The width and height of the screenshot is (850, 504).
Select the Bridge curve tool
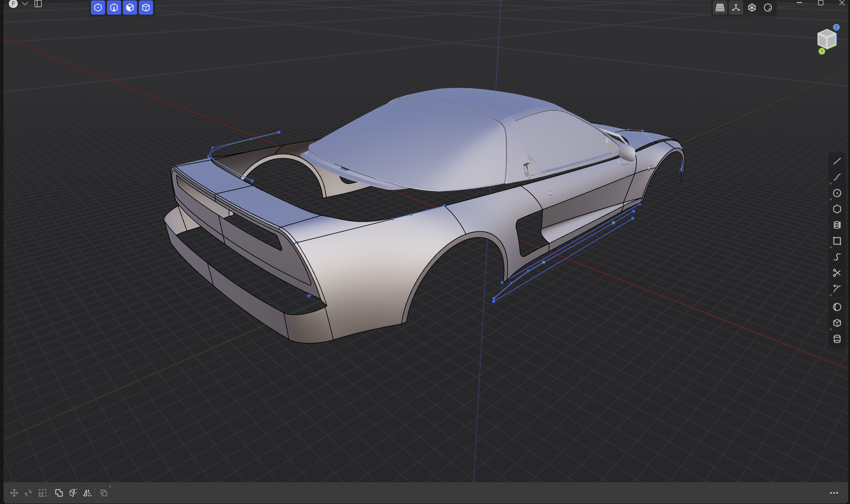click(x=837, y=289)
